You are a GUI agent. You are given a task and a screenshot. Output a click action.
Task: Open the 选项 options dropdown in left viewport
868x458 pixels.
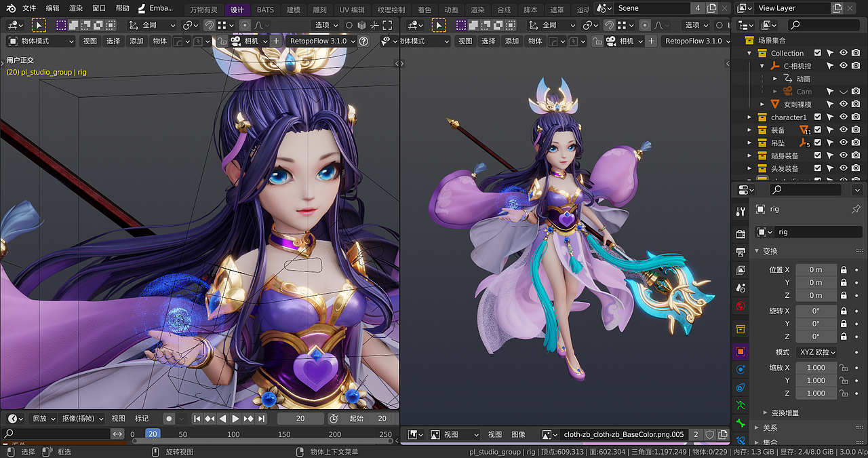coord(327,25)
